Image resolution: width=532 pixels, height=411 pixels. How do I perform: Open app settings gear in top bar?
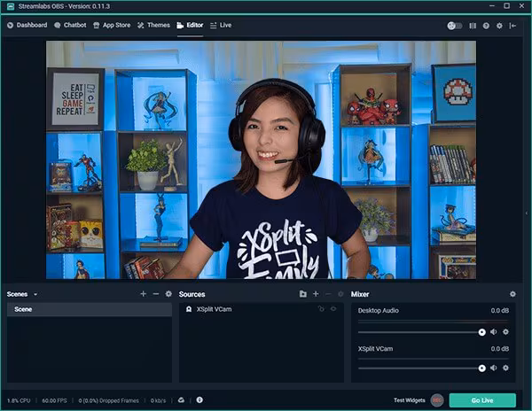[x=499, y=26]
